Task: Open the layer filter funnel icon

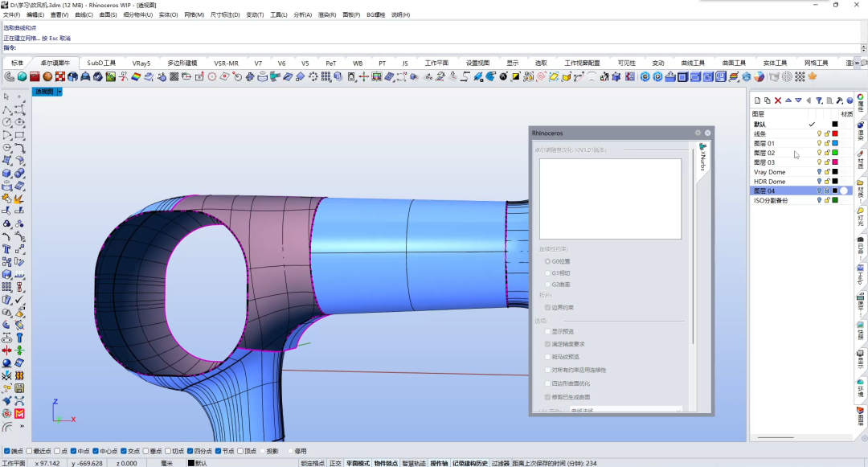Action: point(819,100)
